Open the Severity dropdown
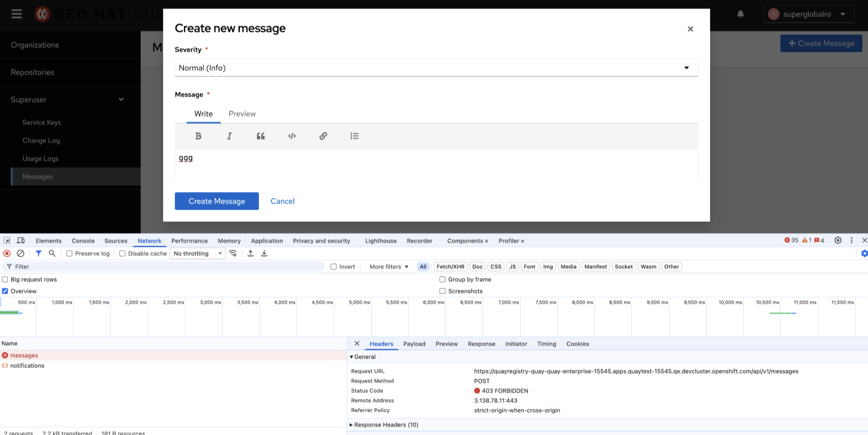Viewport: 868px width, 435px height. 436,68
